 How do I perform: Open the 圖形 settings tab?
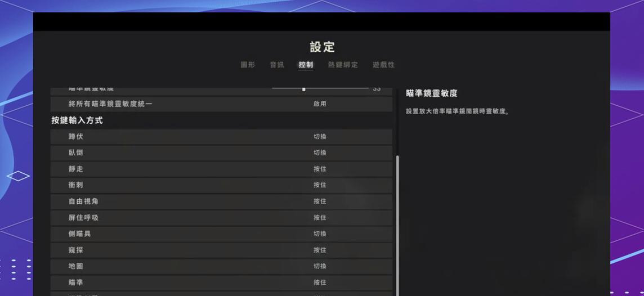click(248, 65)
